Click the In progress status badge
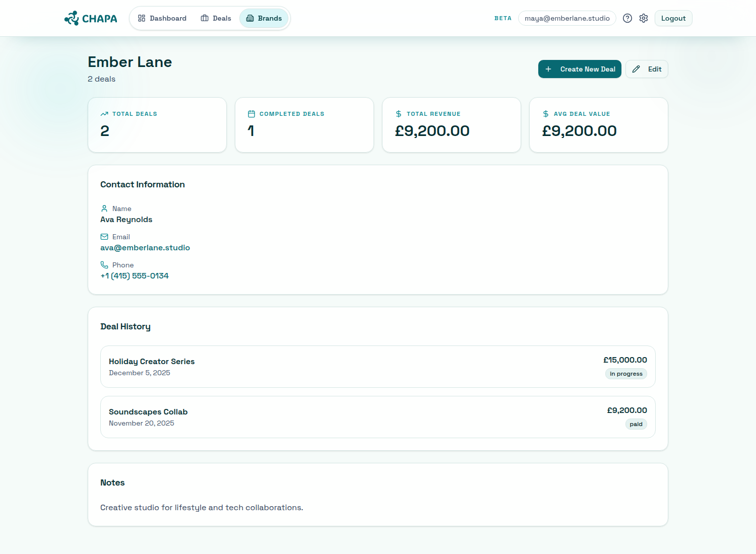 click(626, 374)
